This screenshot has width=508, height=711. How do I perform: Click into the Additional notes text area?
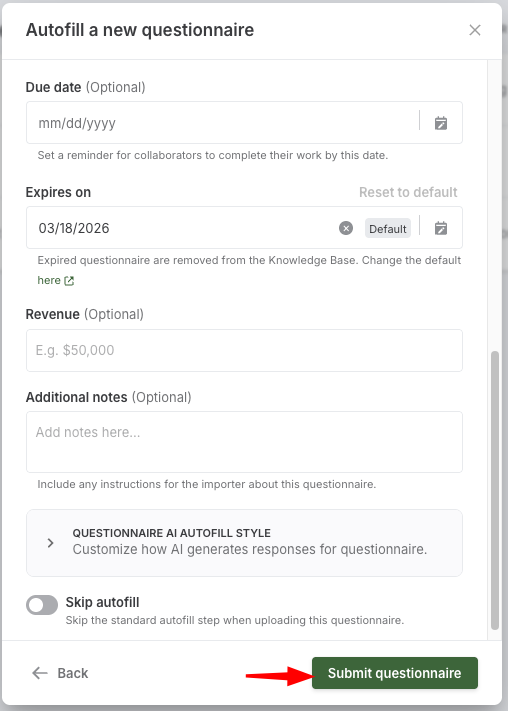click(244, 442)
